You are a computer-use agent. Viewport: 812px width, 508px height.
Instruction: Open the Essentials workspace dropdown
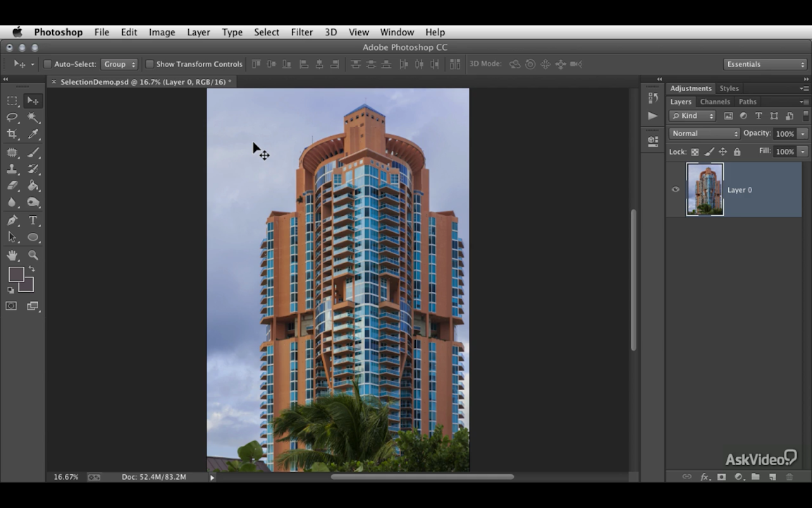click(765, 64)
